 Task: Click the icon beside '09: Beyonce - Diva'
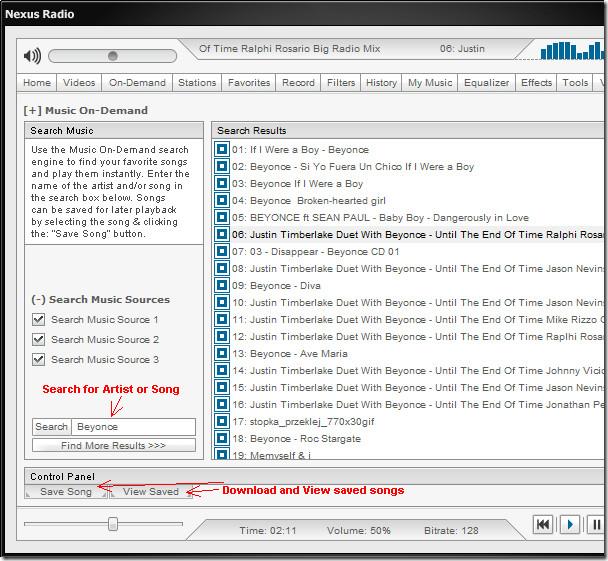[x=222, y=285]
